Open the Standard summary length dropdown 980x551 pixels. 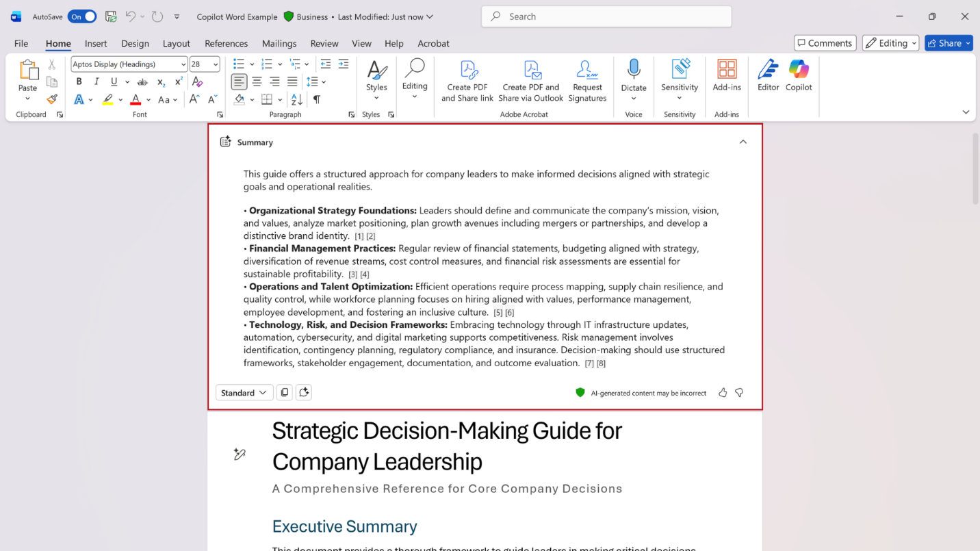244,392
